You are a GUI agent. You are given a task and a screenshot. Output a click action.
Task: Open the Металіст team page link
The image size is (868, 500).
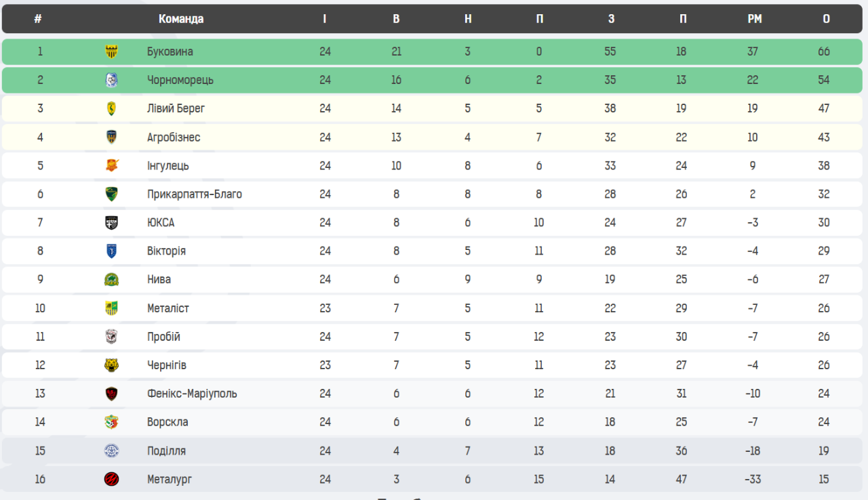click(x=167, y=308)
